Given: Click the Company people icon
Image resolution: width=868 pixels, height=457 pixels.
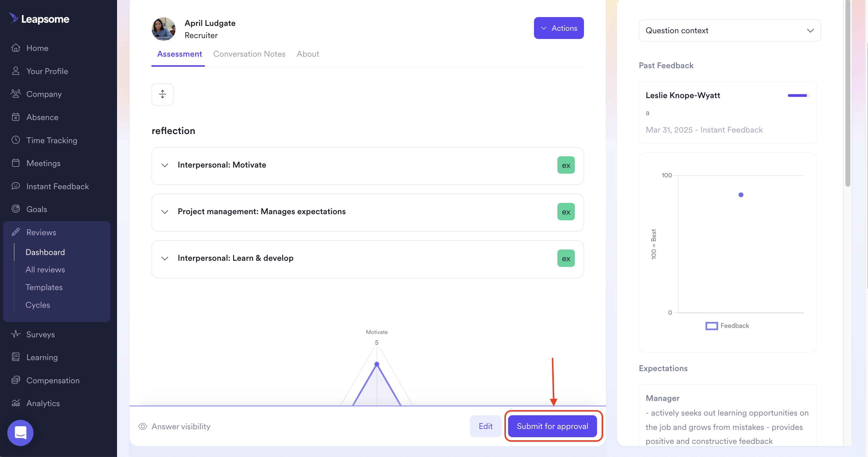Looking at the screenshot, I should tap(16, 94).
